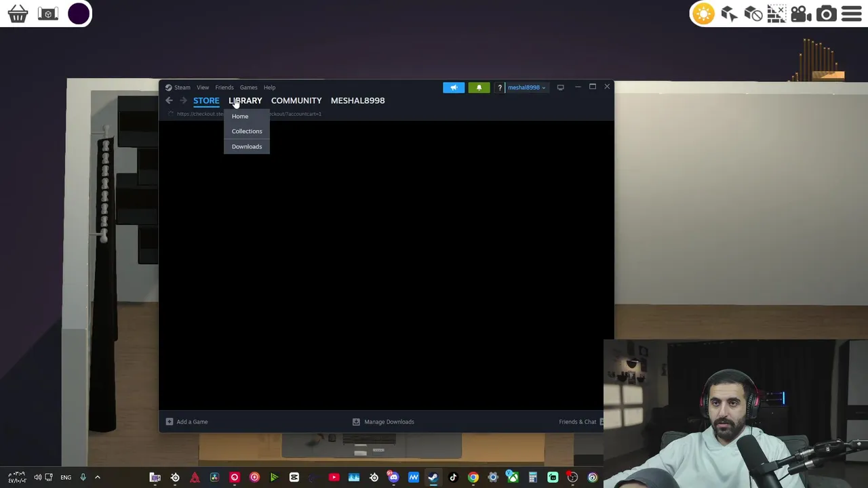Switch to the STORE tab
This screenshot has width=868, height=488.
click(x=206, y=100)
